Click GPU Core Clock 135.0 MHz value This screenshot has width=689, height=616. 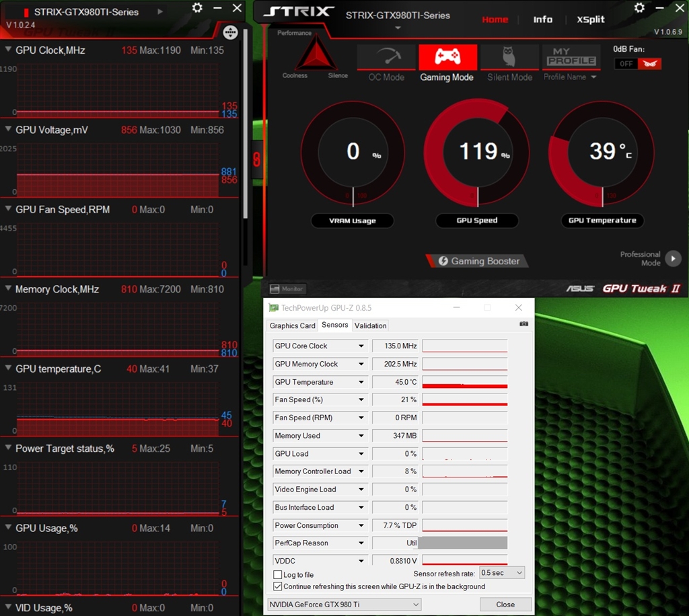point(394,346)
